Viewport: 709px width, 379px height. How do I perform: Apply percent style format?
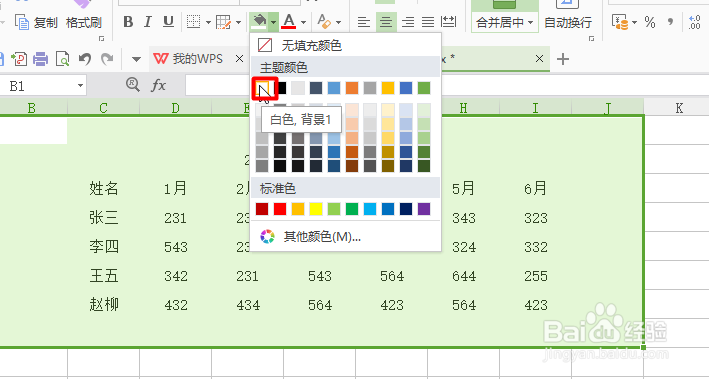(650, 22)
